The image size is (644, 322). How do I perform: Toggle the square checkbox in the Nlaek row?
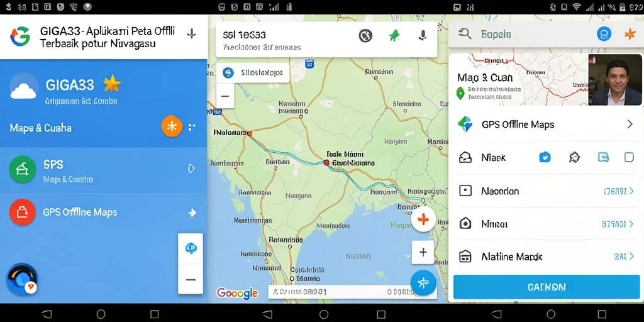[x=629, y=157]
